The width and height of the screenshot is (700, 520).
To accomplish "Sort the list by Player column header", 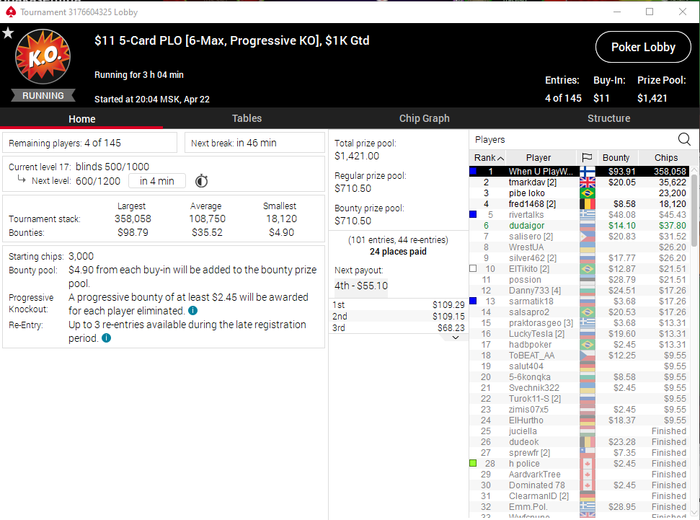I will point(538,158).
